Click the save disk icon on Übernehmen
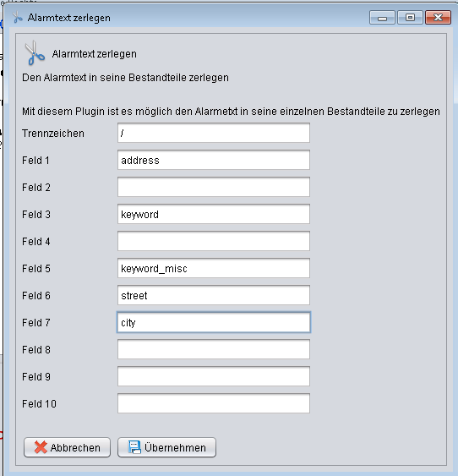The width and height of the screenshot is (458, 476). [134, 447]
